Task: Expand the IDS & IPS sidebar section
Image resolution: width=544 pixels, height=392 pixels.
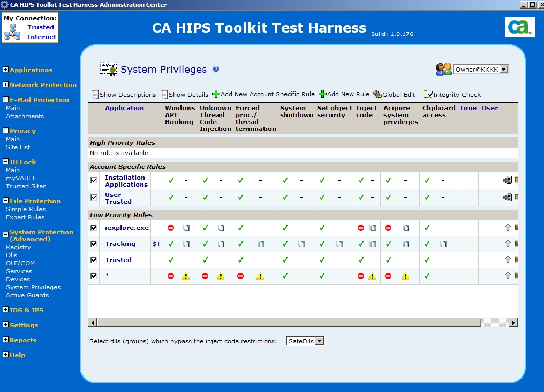Action: click(x=5, y=310)
